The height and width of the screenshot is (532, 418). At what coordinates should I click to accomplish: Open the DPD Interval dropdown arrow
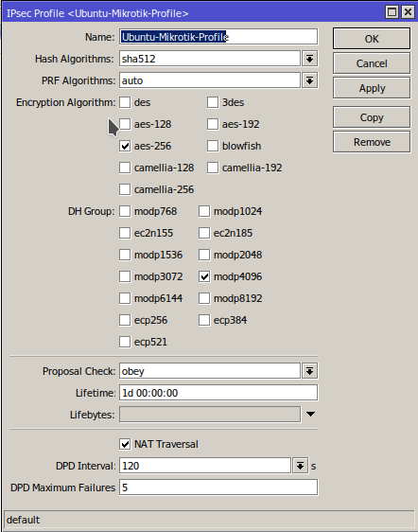[300, 466]
